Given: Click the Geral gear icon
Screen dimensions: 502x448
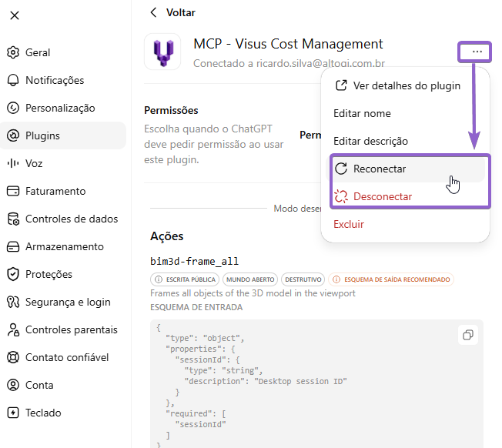Looking at the screenshot, I should click(13, 52).
